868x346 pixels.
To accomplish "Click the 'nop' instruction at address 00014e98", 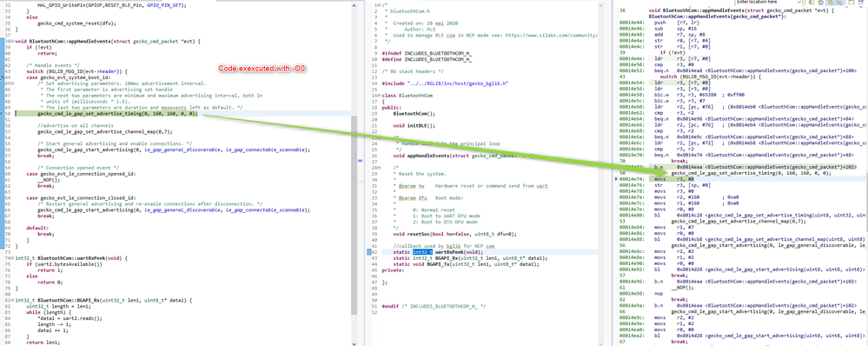I will 658,293.
